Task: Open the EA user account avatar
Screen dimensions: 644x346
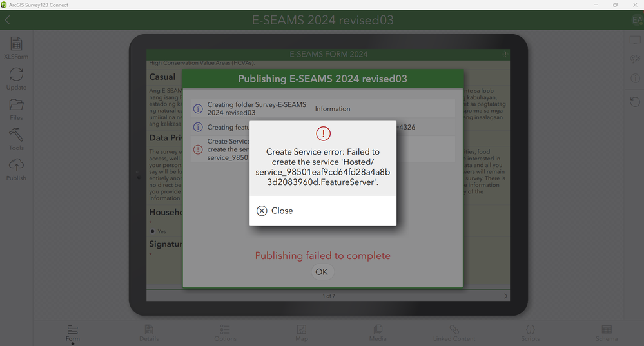Action: tap(637, 20)
